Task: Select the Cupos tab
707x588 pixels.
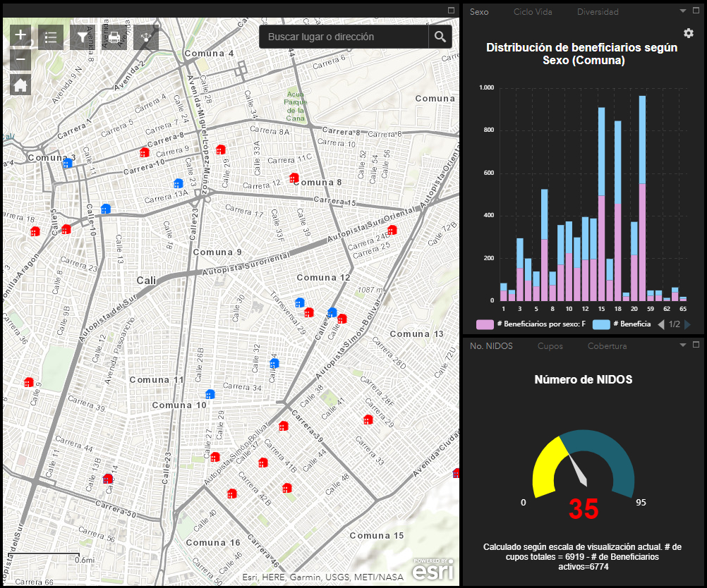Action: [x=550, y=346]
